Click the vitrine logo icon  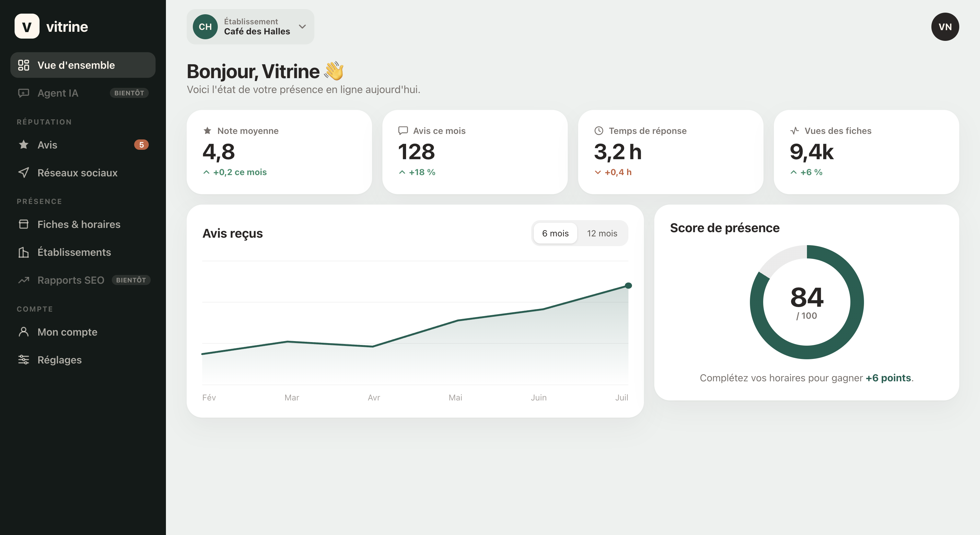tap(27, 26)
